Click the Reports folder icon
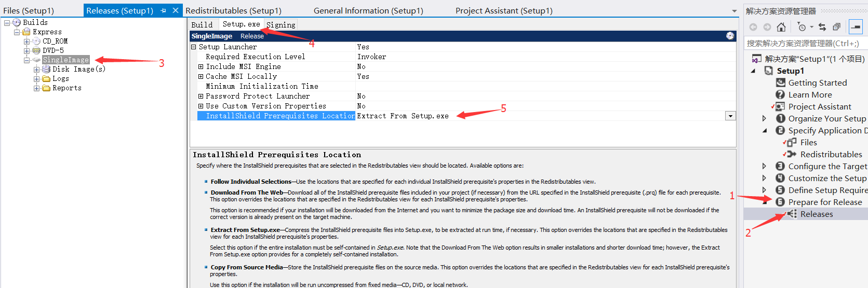The width and height of the screenshot is (868, 288). click(46, 88)
